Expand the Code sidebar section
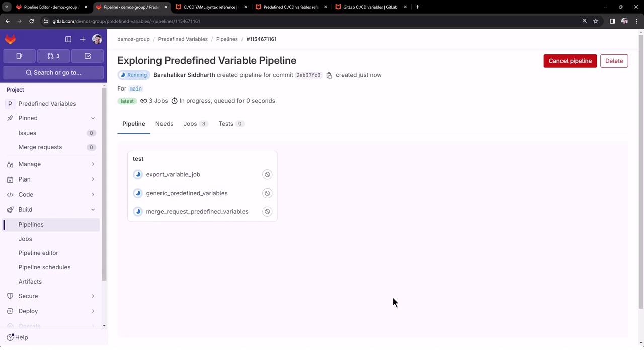Viewport: 644px width, 362px height. pos(51,195)
